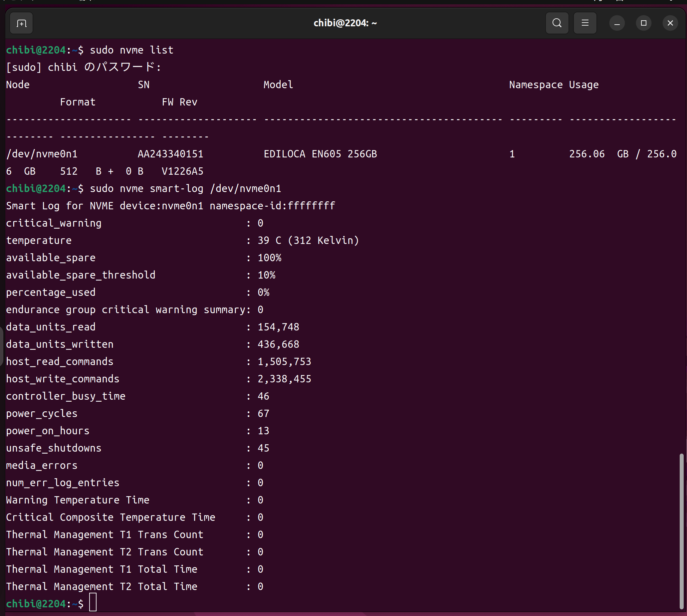
Task: Click the firmware revision V1226A5
Action: (x=182, y=171)
